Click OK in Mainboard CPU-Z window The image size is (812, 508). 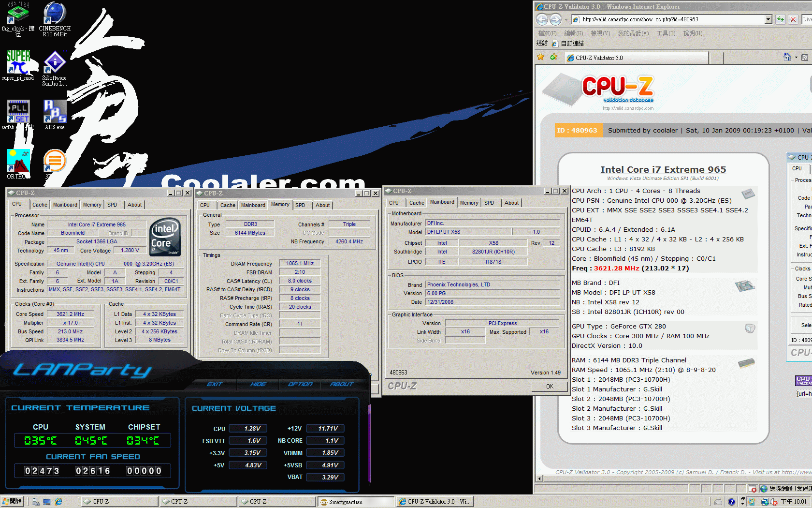click(550, 386)
